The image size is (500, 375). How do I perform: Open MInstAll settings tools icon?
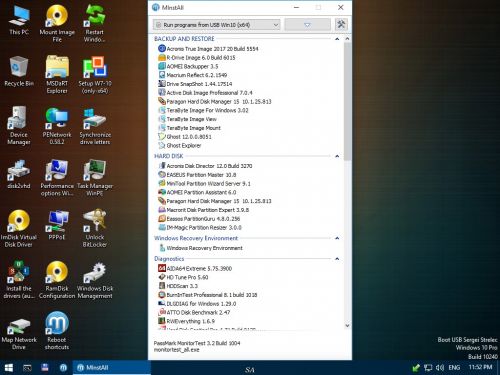pyautogui.click(x=341, y=24)
